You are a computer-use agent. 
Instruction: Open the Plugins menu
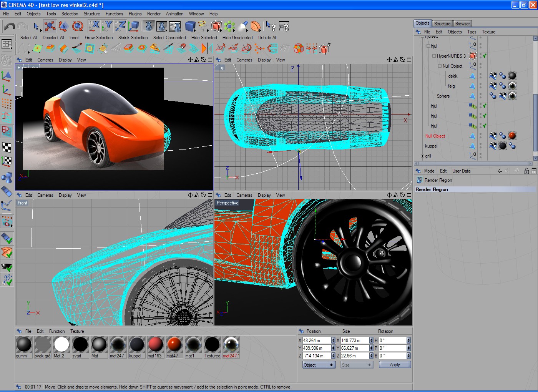pos(135,14)
